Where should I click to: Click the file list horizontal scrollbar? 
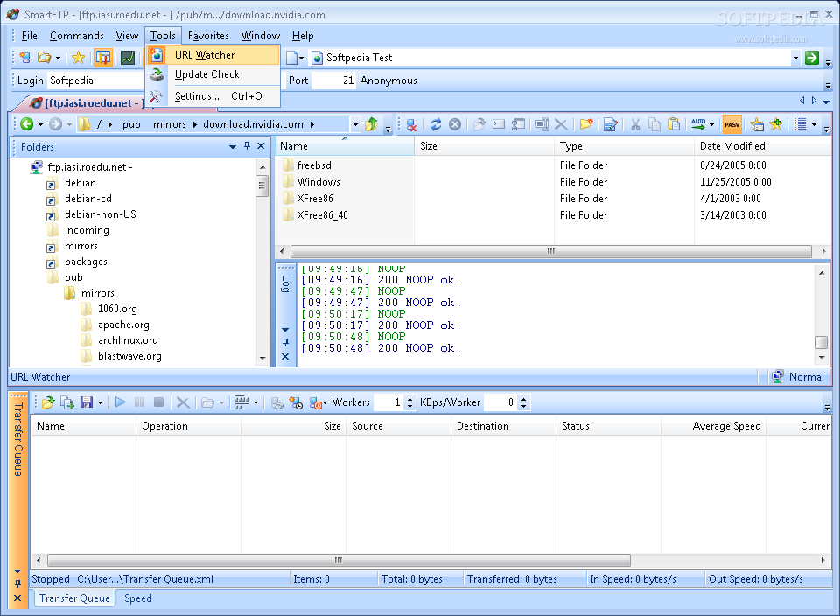551,251
